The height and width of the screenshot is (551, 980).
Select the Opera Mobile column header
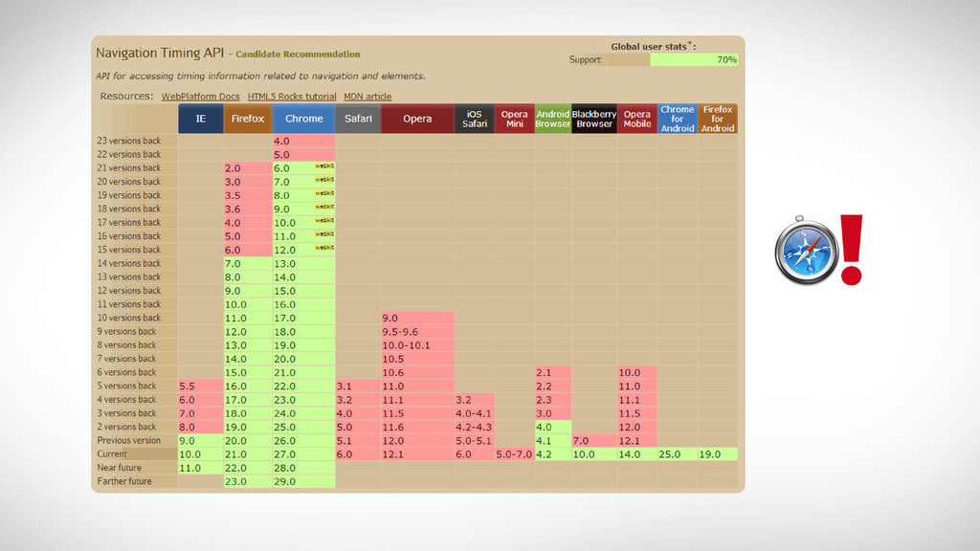click(637, 119)
